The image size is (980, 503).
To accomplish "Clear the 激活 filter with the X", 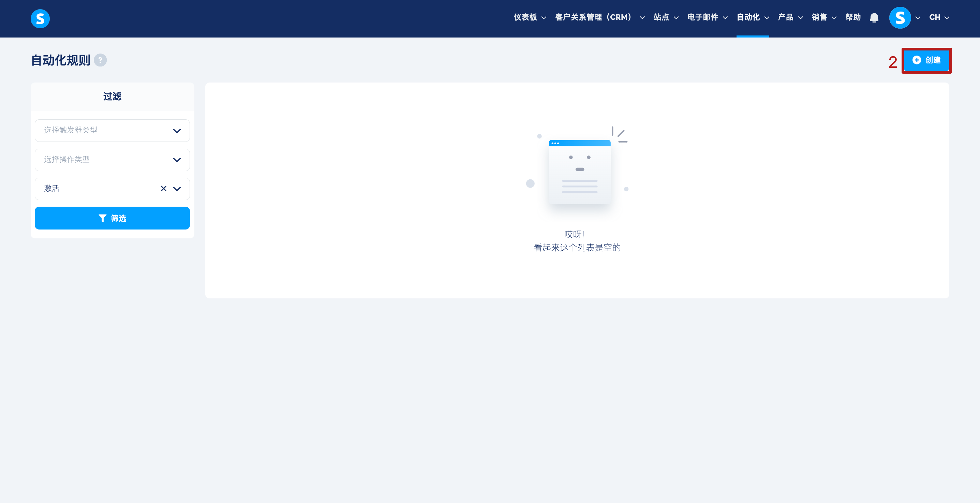I will coord(164,189).
